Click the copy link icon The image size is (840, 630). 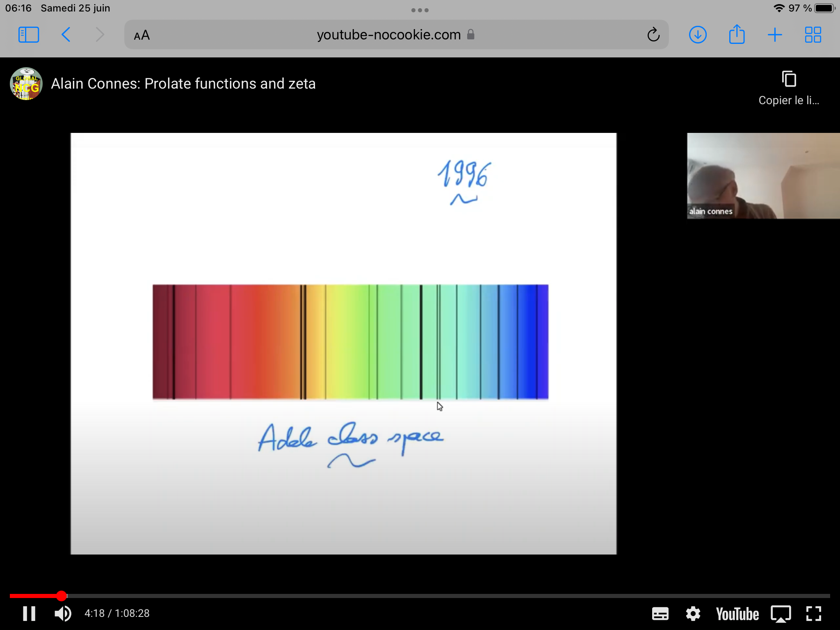pos(788,80)
